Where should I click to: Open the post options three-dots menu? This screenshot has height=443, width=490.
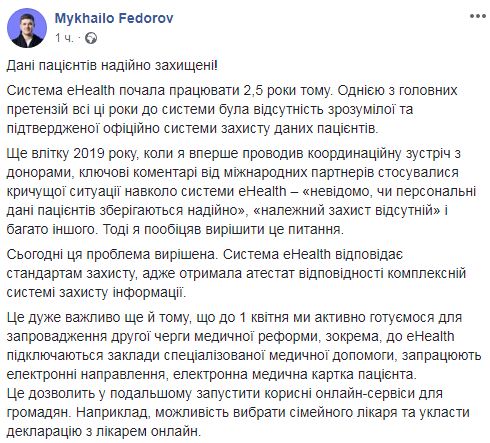478,16
